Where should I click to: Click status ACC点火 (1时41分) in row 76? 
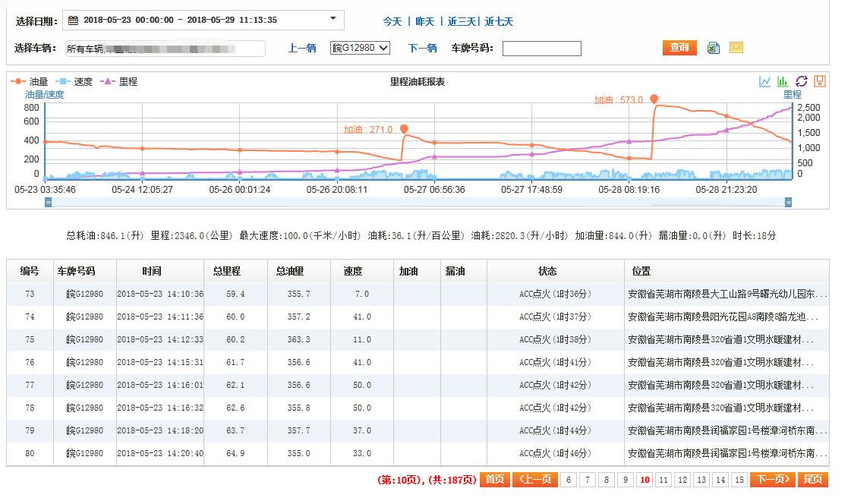pos(555,362)
